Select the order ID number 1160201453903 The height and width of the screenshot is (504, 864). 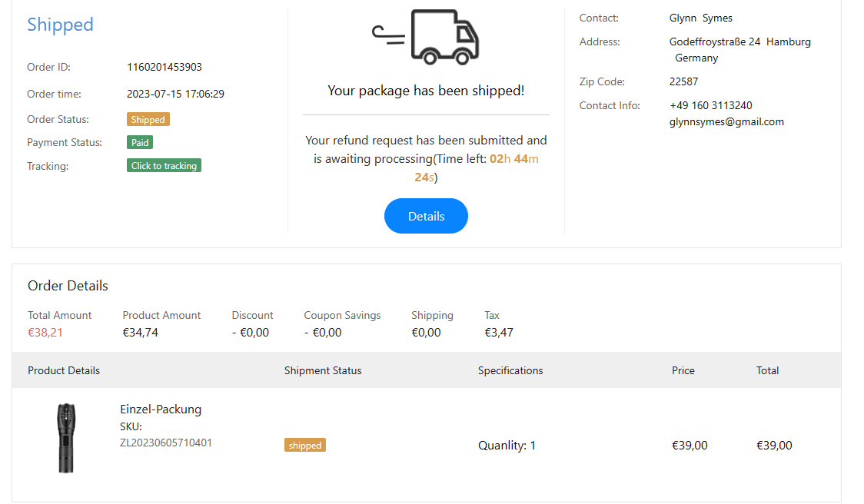(x=164, y=67)
